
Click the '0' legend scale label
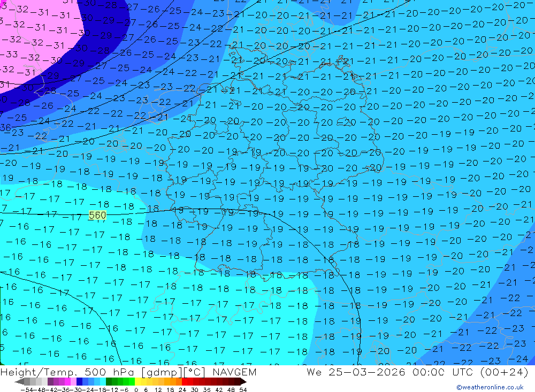136,390
